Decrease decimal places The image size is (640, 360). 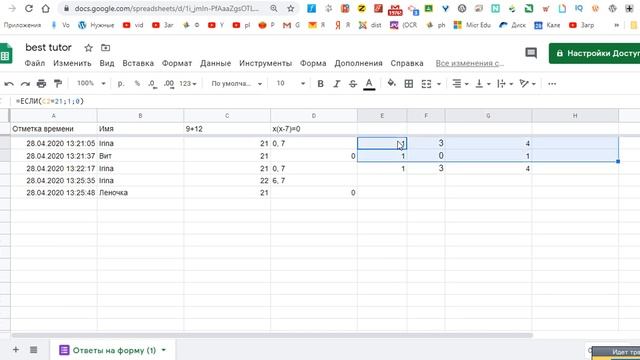tap(152, 84)
